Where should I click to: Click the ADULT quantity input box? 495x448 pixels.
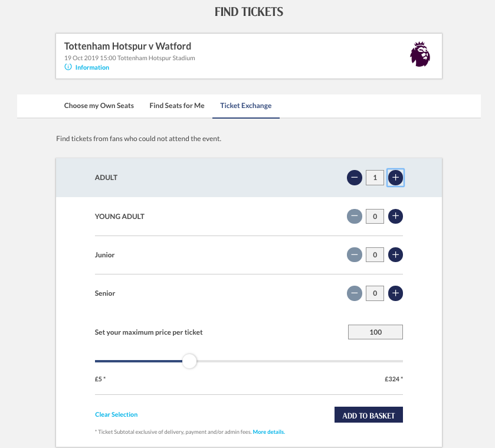[x=375, y=177]
